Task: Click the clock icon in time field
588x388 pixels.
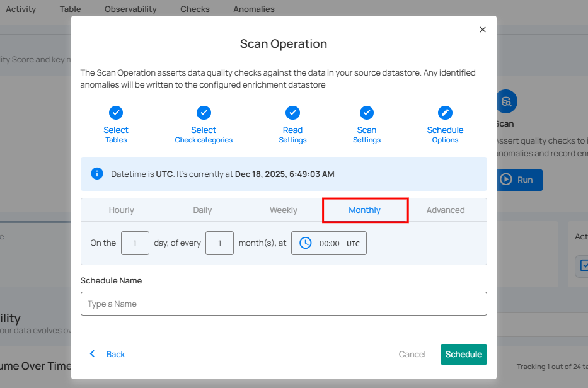Action: 306,243
